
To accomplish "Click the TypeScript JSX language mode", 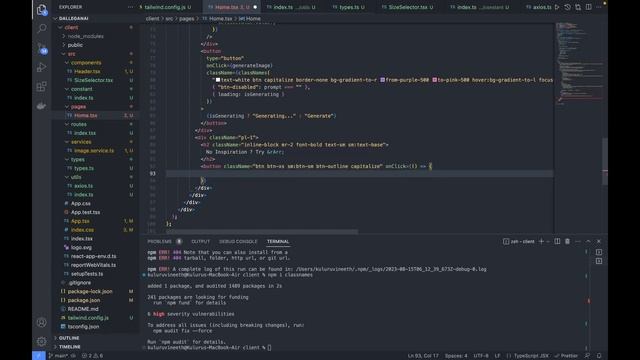I will tap(531, 356).
